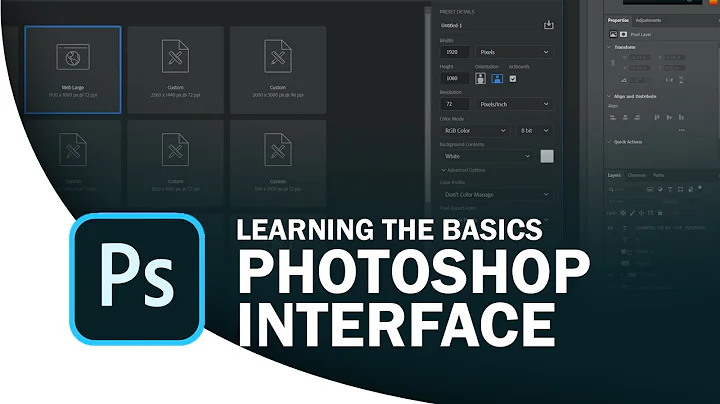Image resolution: width=720 pixels, height=404 pixels.
Task: Click the Width field showing 1920
Action: pos(455,52)
